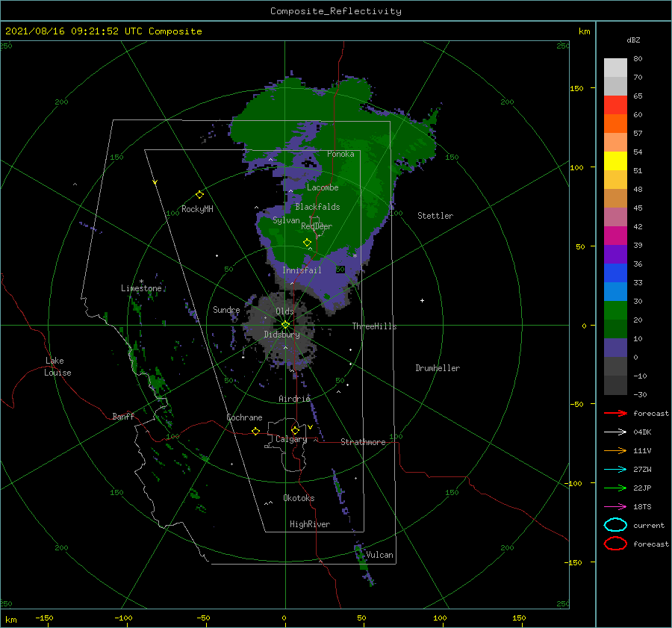This screenshot has height=628, width=672.
Task: Click the Lacombe city label
Action: (x=323, y=187)
